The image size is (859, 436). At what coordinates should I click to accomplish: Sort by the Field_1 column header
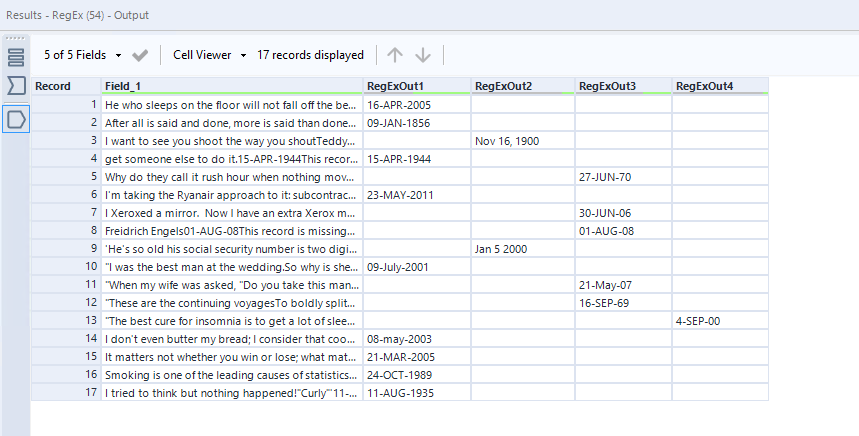(x=231, y=86)
